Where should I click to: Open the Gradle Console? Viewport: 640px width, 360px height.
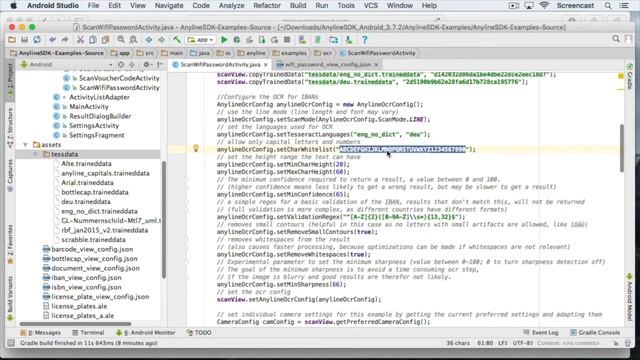point(595,333)
